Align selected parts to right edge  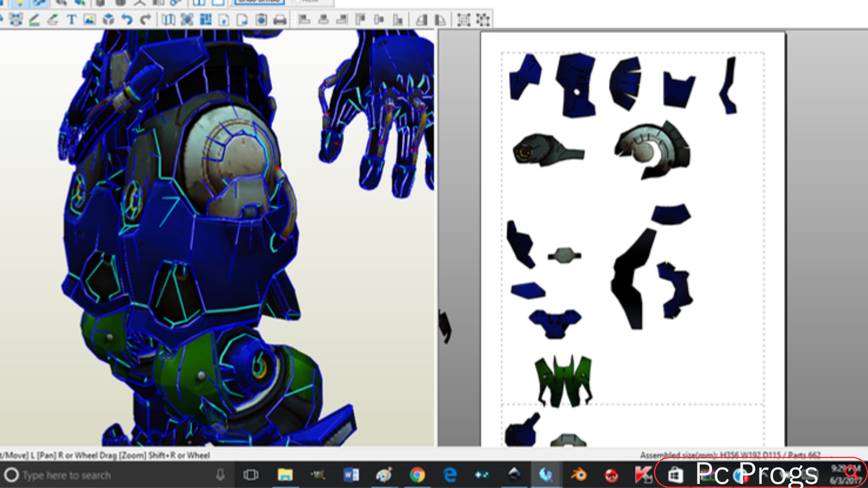[342, 20]
